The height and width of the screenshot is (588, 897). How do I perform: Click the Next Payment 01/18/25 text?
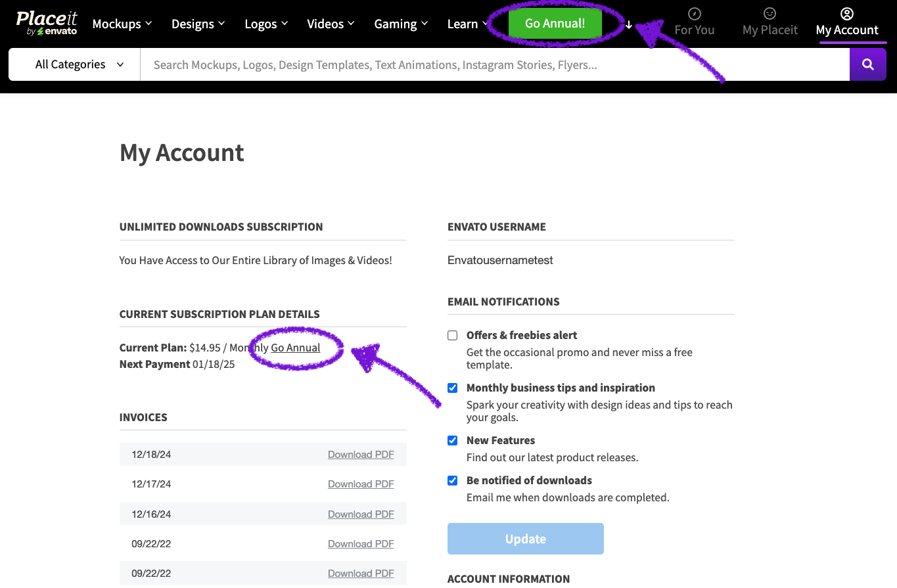(x=177, y=364)
